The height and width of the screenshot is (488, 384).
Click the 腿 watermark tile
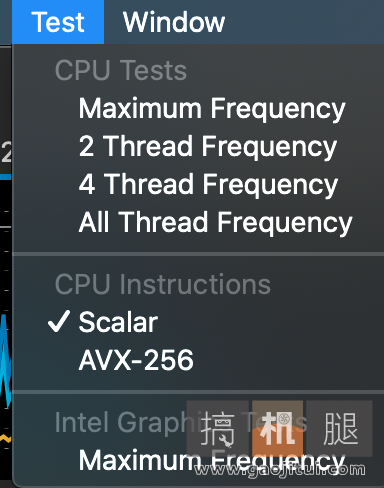[x=339, y=429]
